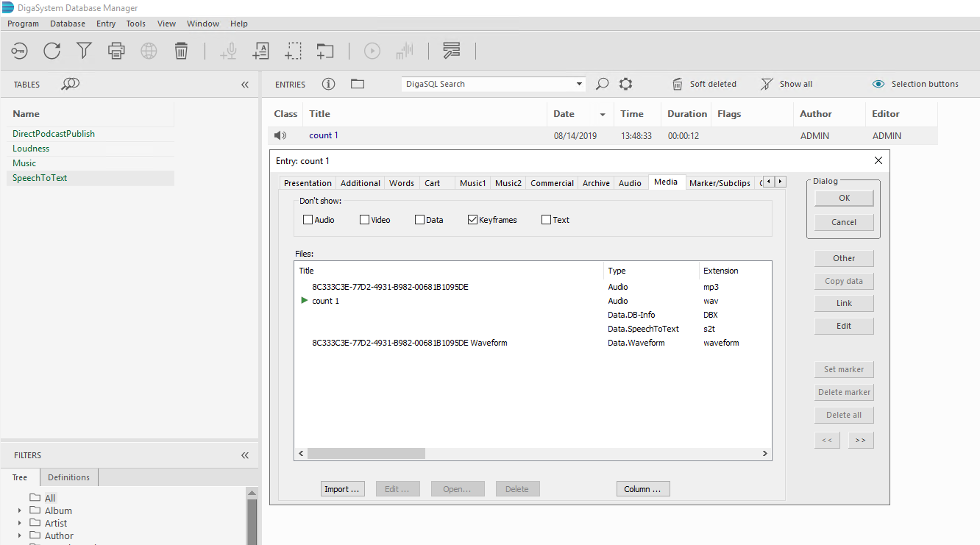
Task: Enable the Audio don't-show checkbox
Action: click(308, 220)
